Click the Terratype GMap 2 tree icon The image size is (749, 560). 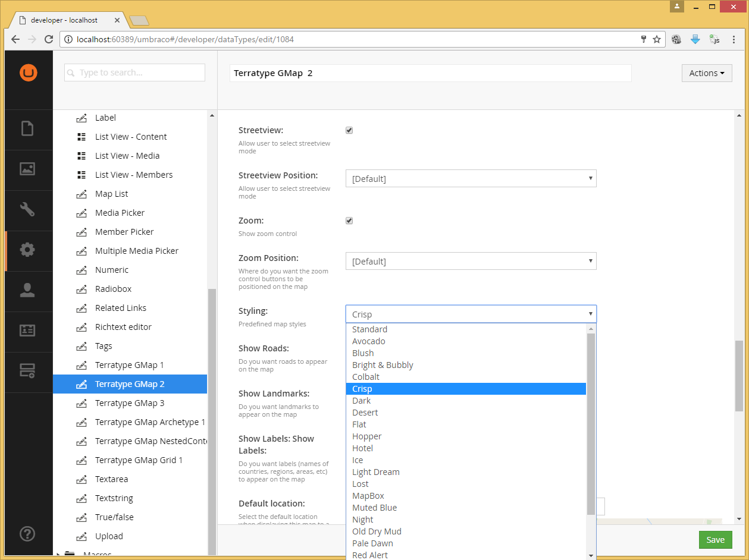point(82,384)
